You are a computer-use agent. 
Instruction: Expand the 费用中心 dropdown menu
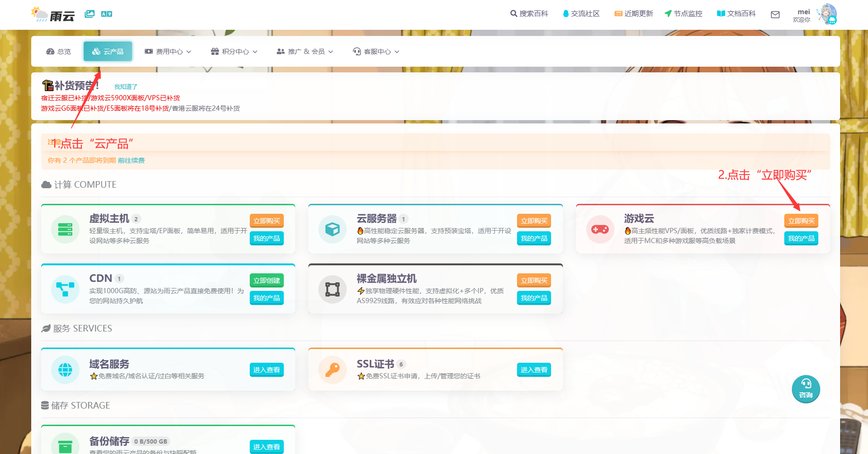click(168, 52)
